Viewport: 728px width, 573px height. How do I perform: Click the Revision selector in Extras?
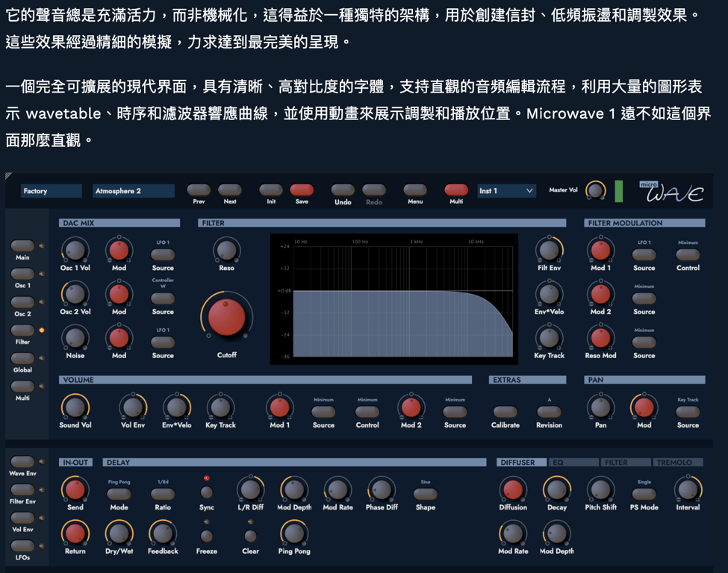[549, 412]
